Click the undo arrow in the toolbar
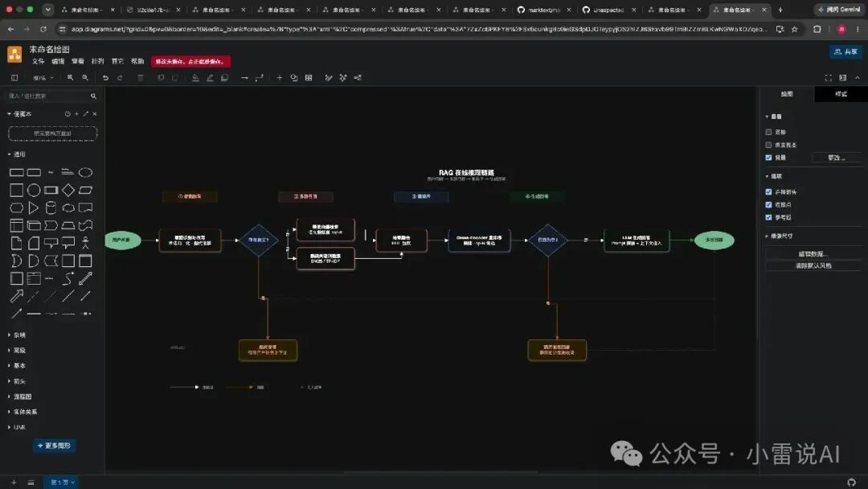 coord(105,78)
